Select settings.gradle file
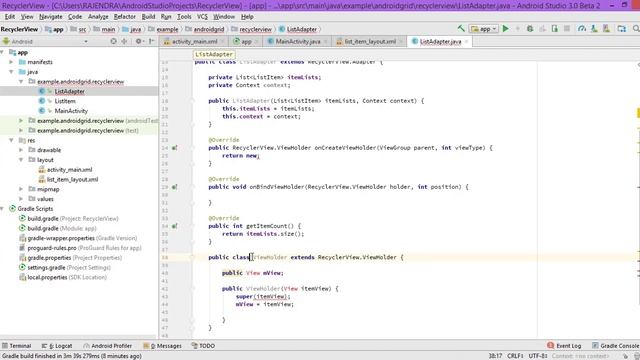This screenshot has height=360, width=640. 64,268
